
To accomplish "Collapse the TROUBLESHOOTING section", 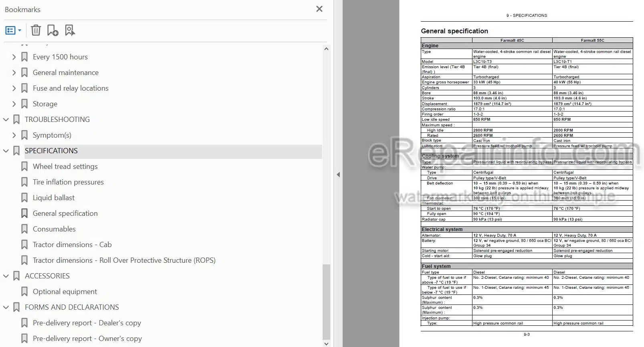I will (x=6, y=120).
